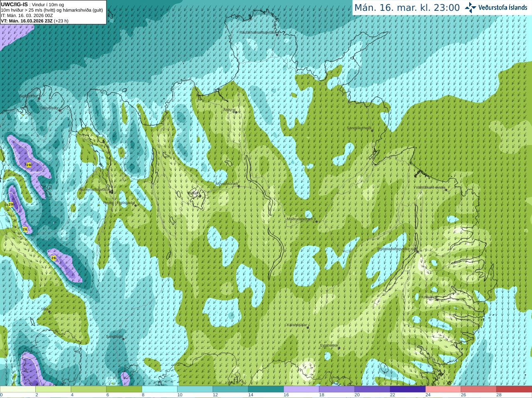
Task: Pick the 16–18 m/s lavender legend swatch
Action: [x=301, y=389]
